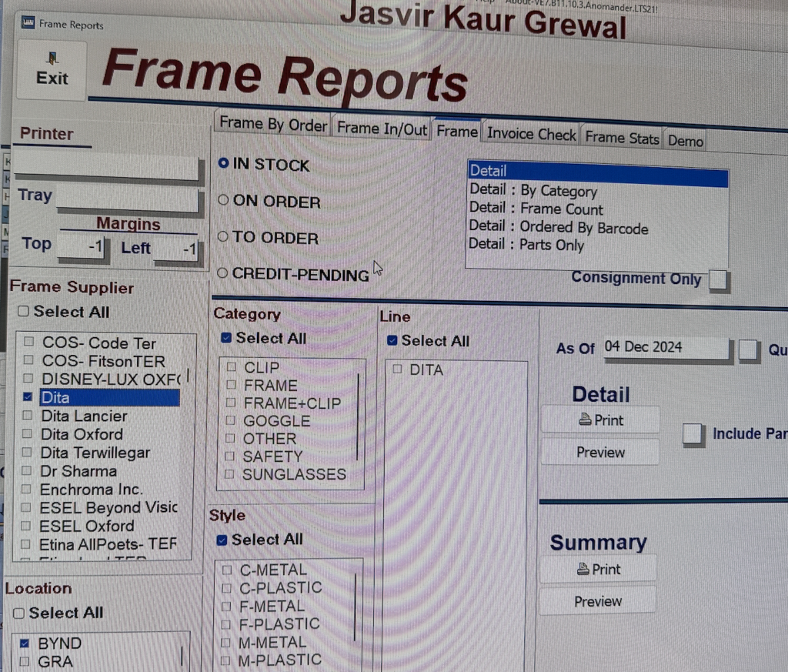Click the printer icon on Detail Print
This screenshot has height=672, width=788.
(585, 420)
